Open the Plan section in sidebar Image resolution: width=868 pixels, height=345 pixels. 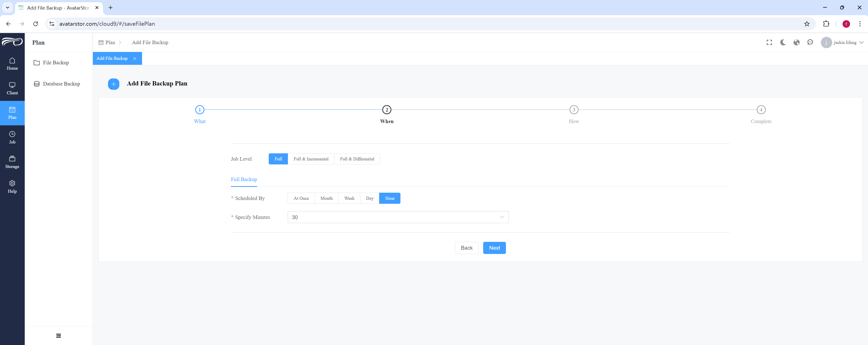click(12, 113)
